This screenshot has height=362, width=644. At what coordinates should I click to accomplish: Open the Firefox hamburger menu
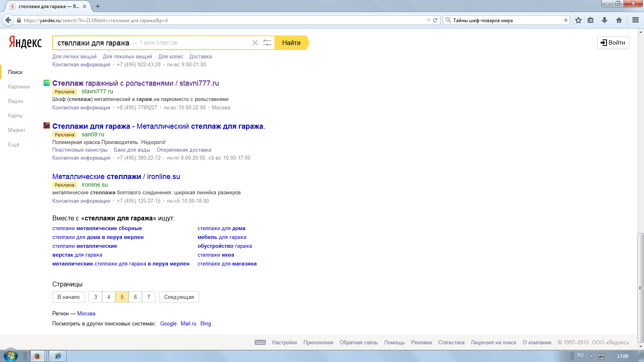(x=636, y=20)
